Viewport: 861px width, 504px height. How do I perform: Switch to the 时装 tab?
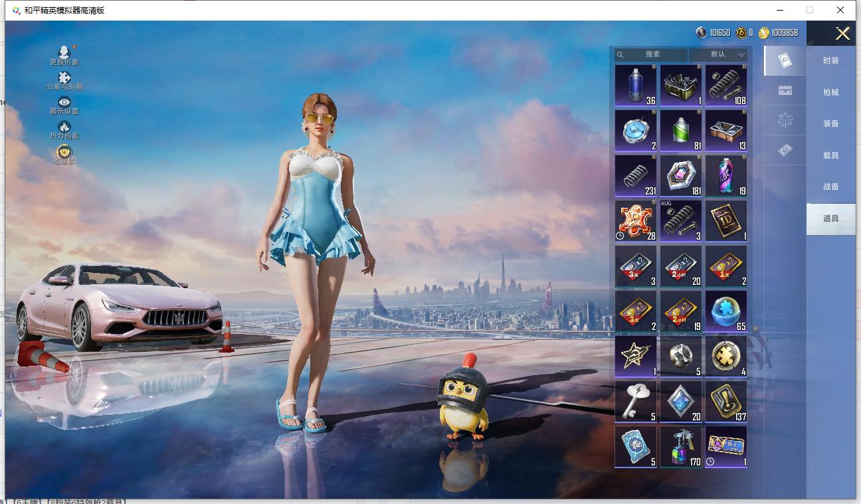[x=831, y=60]
